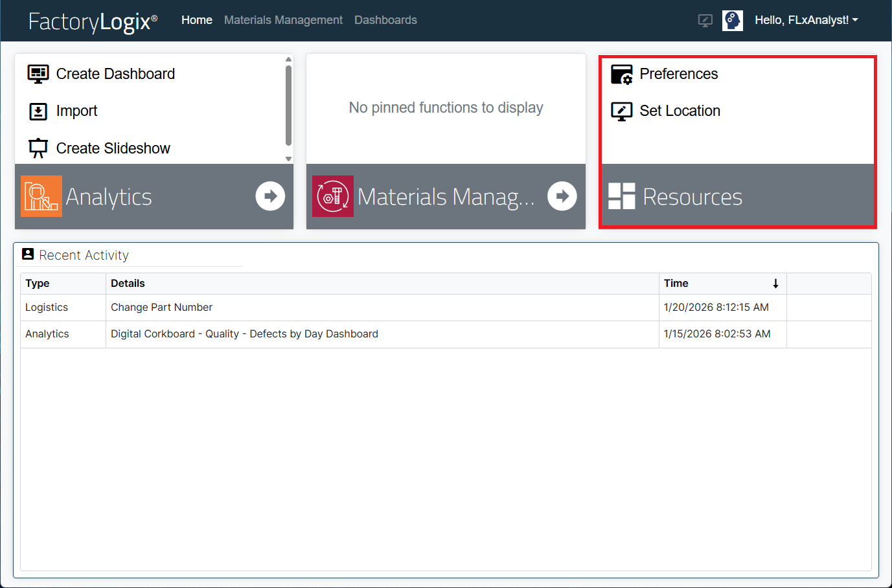
Task: Click the monitor icon in top header
Action: 705,21
